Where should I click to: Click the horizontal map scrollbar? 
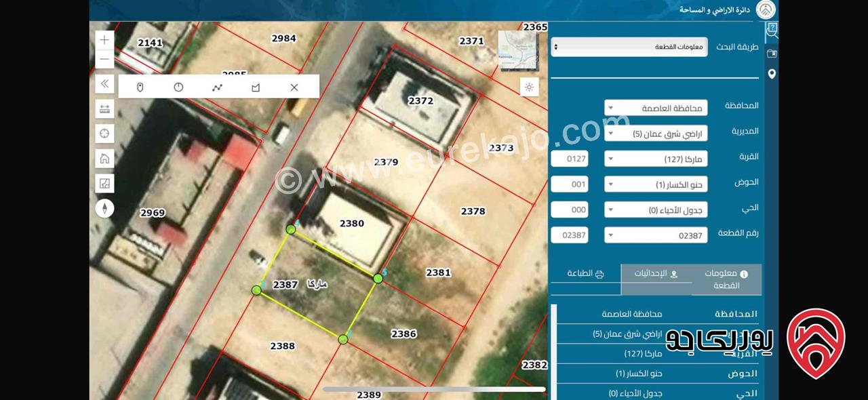pos(434,389)
